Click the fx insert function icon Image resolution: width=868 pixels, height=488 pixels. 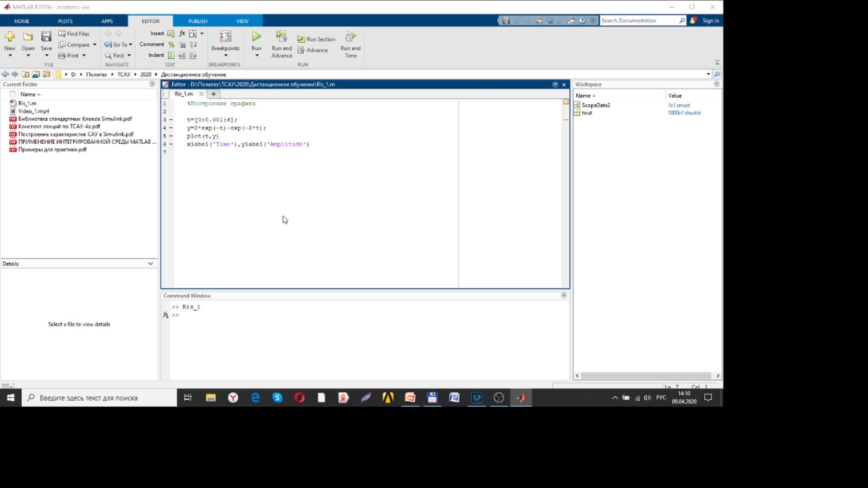click(182, 33)
